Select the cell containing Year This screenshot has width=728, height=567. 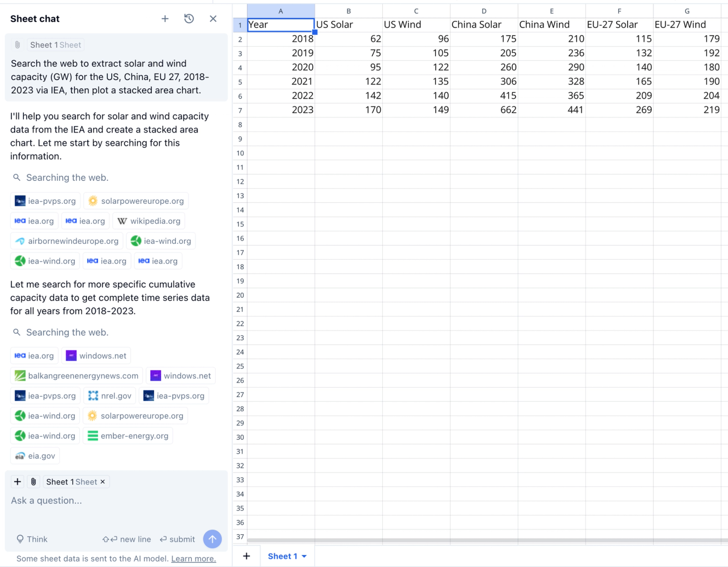[x=281, y=24]
